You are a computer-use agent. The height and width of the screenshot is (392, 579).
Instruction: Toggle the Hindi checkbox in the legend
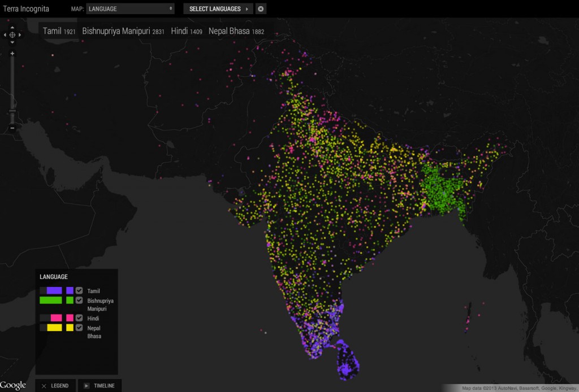[x=79, y=318]
